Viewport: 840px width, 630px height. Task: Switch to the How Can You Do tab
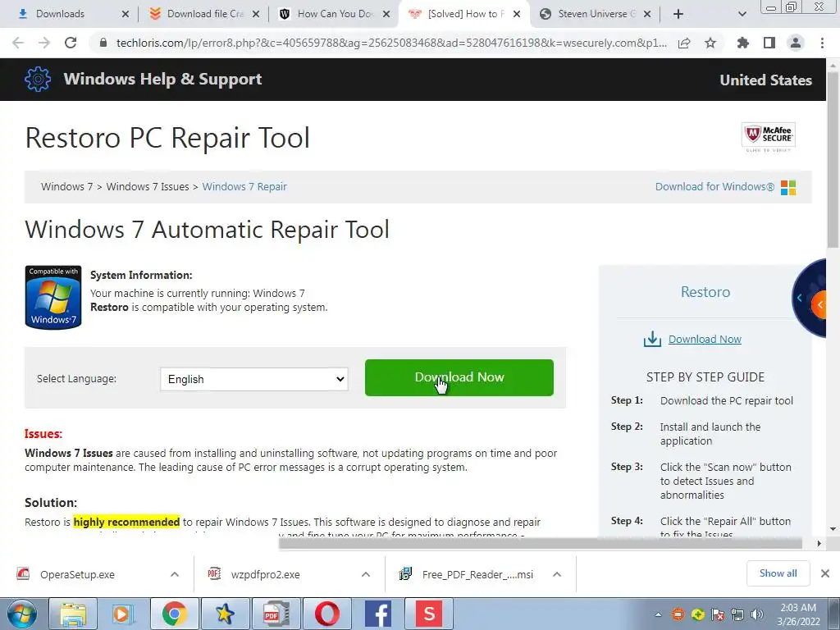[x=335, y=14]
